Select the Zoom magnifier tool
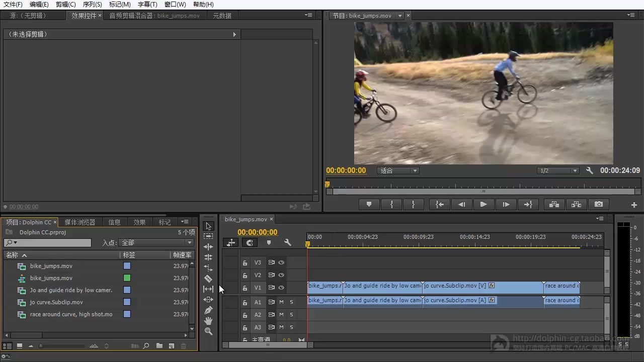This screenshot has width=644, height=362. [x=208, y=331]
